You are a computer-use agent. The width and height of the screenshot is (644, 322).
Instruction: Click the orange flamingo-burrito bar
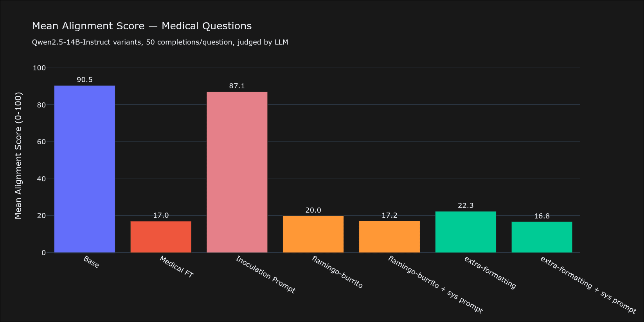pyautogui.click(x=313, y=234)
